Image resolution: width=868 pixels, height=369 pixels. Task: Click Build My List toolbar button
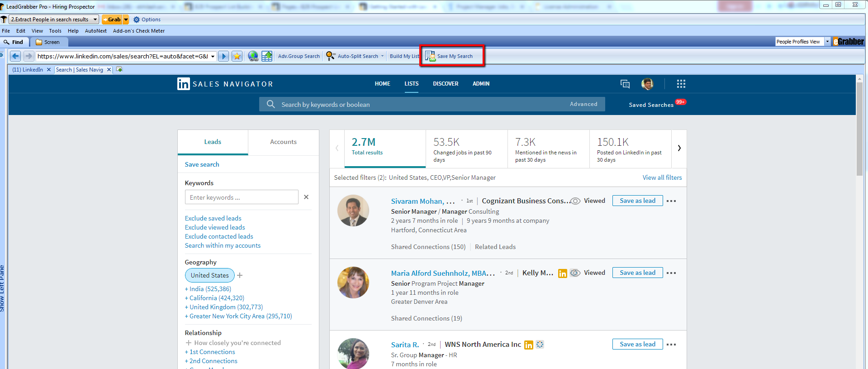coord(404,56)
